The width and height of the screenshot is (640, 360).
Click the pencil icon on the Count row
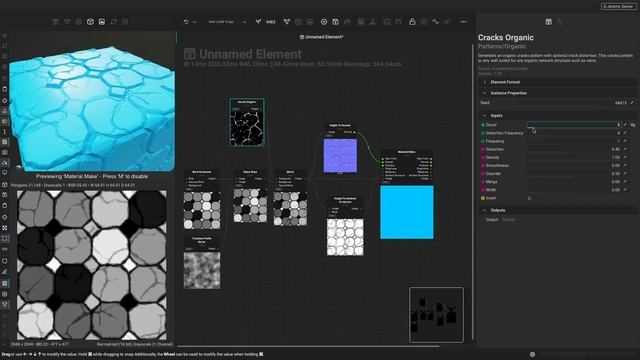coord(625,125)
